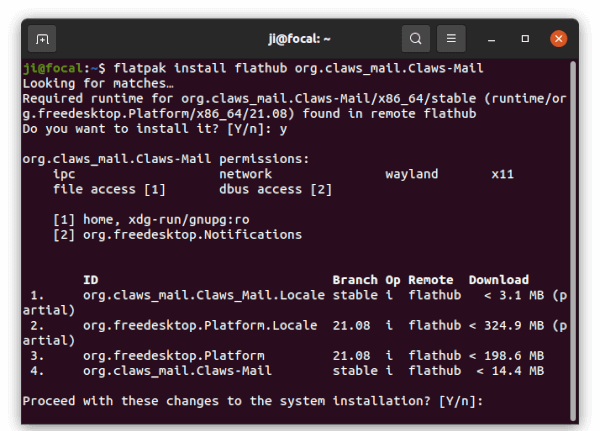Viewport: 600px width, 431px height.
Task: Close the terminal with the orange X
Action: click(559, 39)
